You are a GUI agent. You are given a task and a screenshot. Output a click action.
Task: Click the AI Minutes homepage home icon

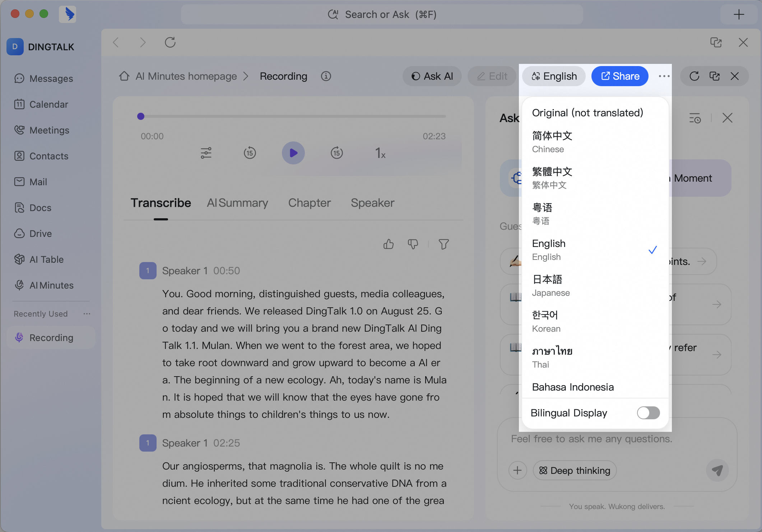tap(124, 76)
